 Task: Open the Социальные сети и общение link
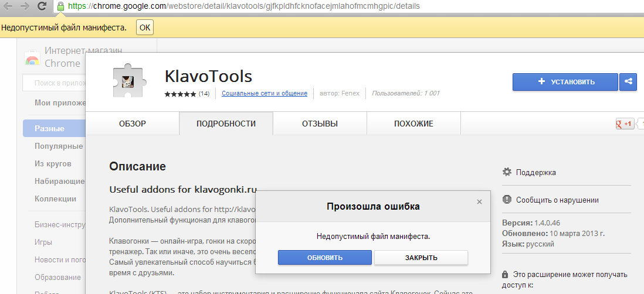pos(265,94)
